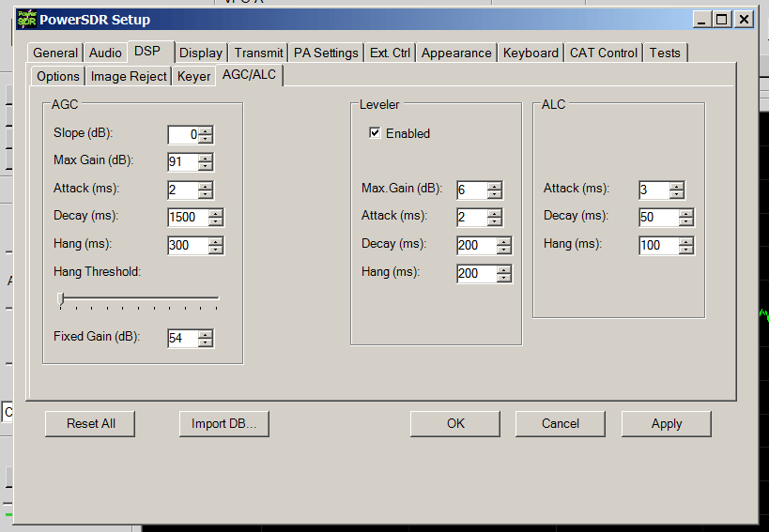Increase ALC Hang with up arrow
This screenshot has width=769, height=532.
(686, 240)
